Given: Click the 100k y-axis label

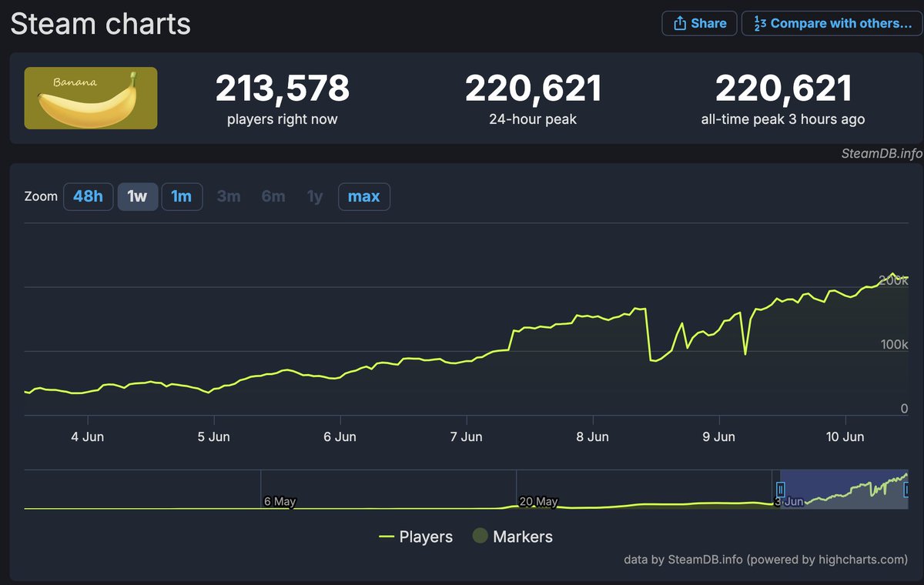Looking at the screenshot, I should click(895, 344).
